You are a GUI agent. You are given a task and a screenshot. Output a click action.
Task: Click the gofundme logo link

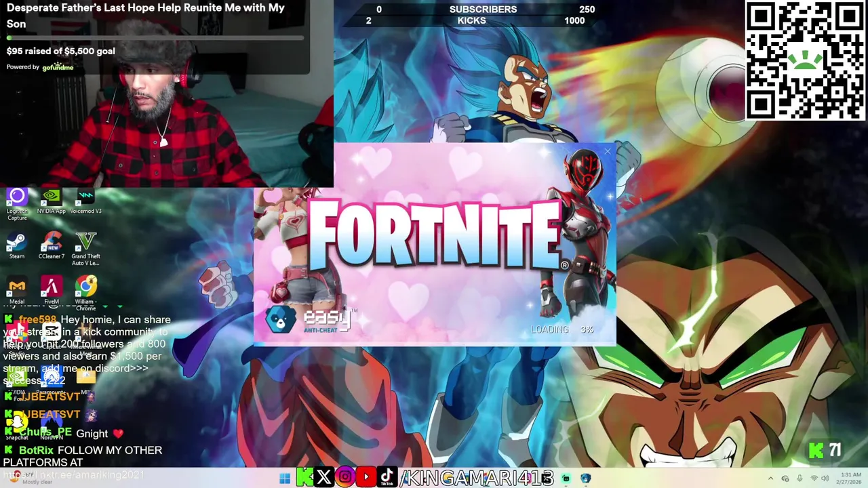[58, 67]
